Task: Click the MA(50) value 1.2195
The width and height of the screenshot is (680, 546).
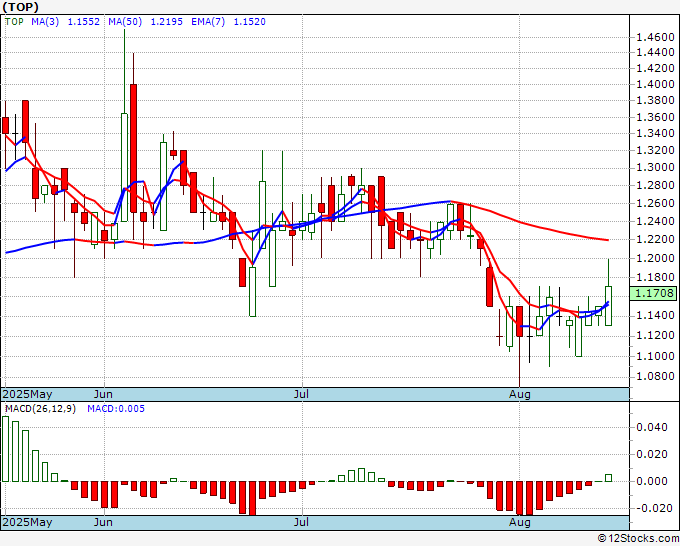Action: pyautogui.click(x=167, y=21)
